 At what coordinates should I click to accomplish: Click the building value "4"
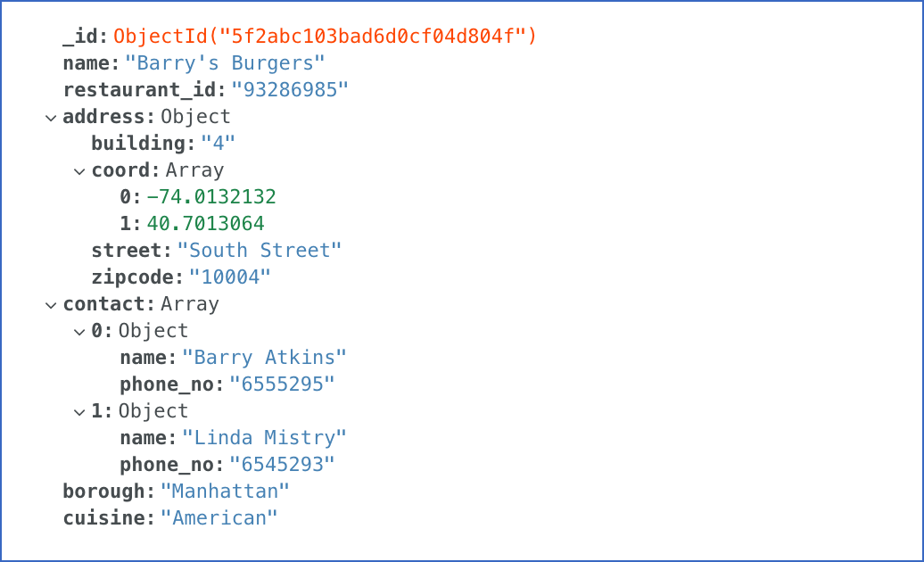coord(218,143)
